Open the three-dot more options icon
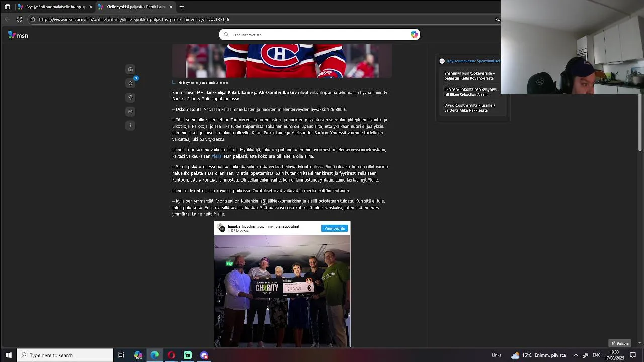Image resolution: width=644 pixels, height=362 pixels. pyautogui.click(x=130, y=125)
